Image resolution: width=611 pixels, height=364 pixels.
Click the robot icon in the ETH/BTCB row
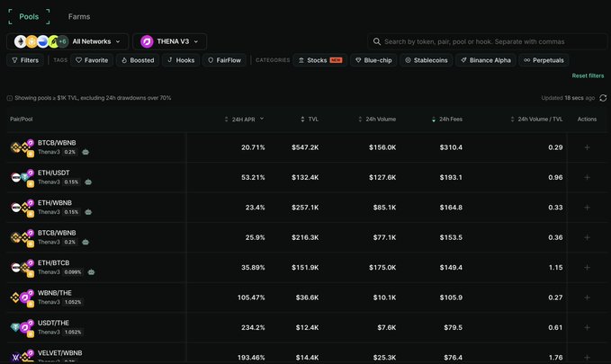click(x=91, y=272)
